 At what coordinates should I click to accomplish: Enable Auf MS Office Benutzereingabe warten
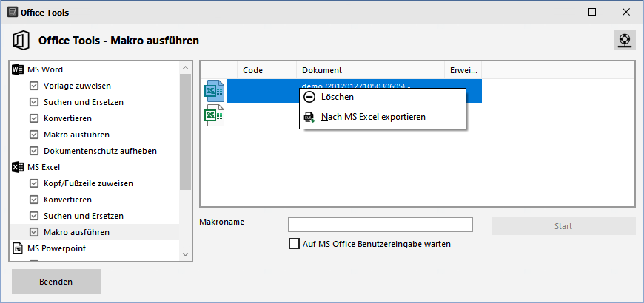tap(294, 244)
